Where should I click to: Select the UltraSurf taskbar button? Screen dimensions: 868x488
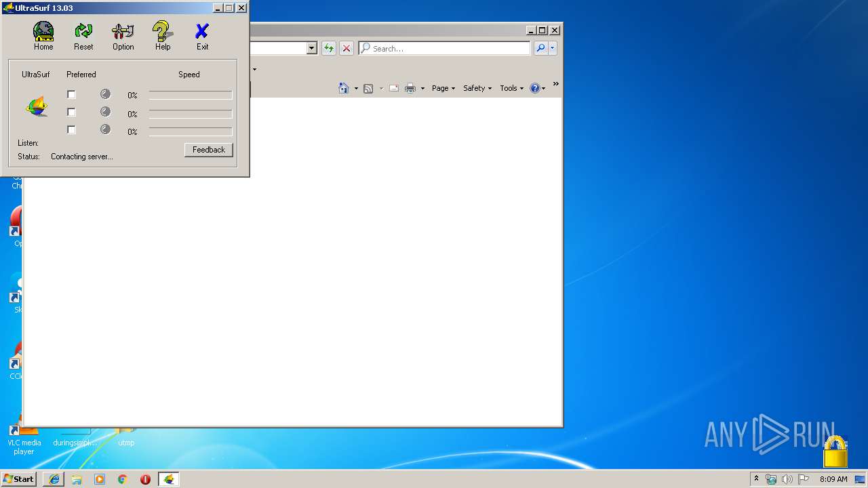168,479
